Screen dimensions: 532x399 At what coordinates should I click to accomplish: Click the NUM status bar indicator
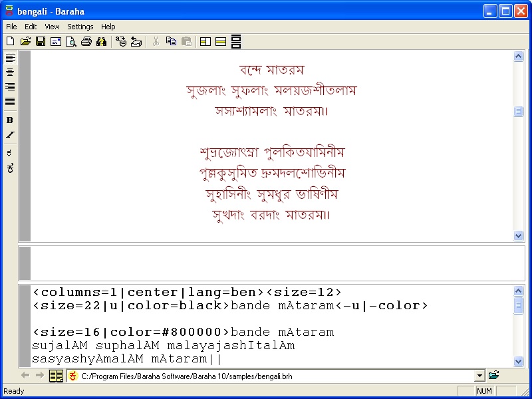coord(484,391)
